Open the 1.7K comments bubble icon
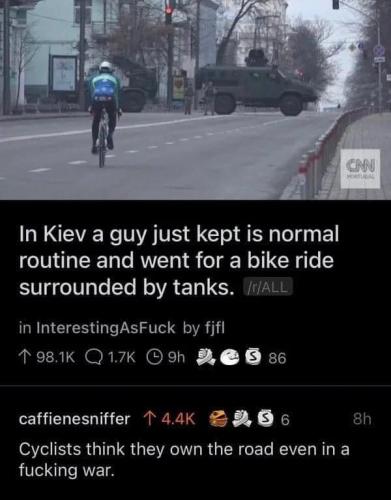The height and width of the screenshot is (500, 391). (92, 358)
